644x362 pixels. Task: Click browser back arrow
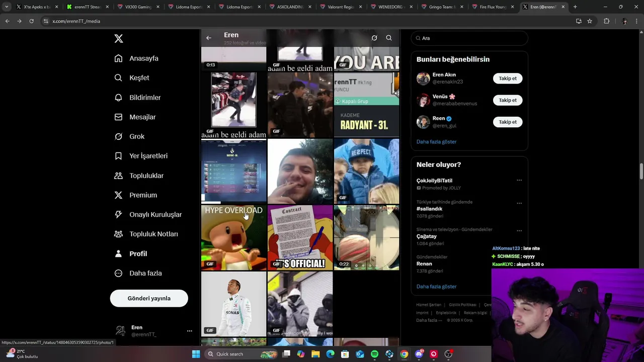[7, 21]
